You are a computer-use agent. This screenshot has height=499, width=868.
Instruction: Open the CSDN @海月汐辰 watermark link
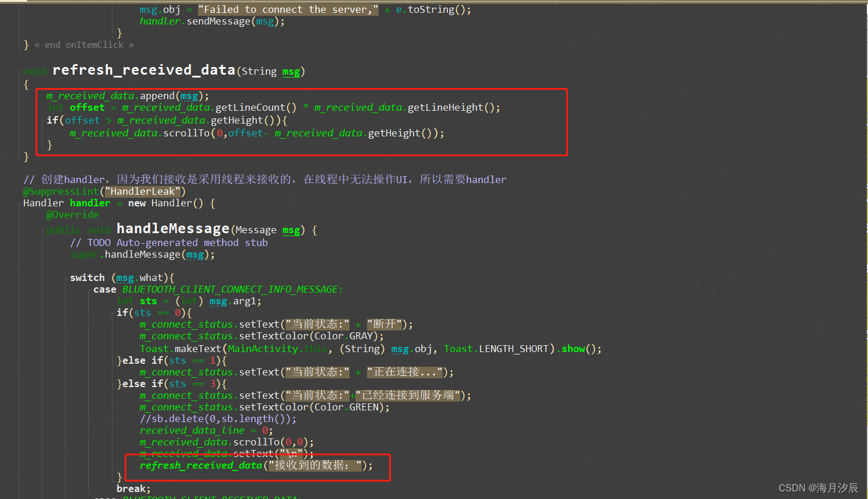click(x=815, y=488)
